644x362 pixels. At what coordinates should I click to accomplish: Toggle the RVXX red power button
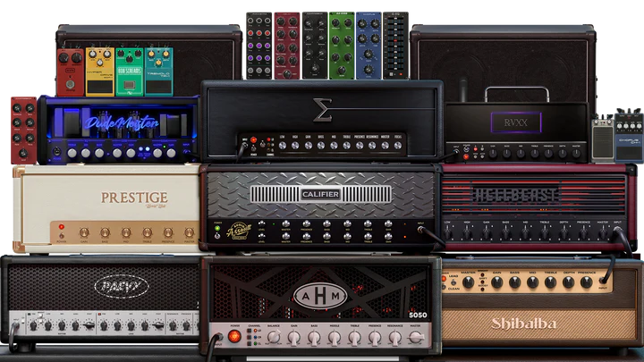466,156
